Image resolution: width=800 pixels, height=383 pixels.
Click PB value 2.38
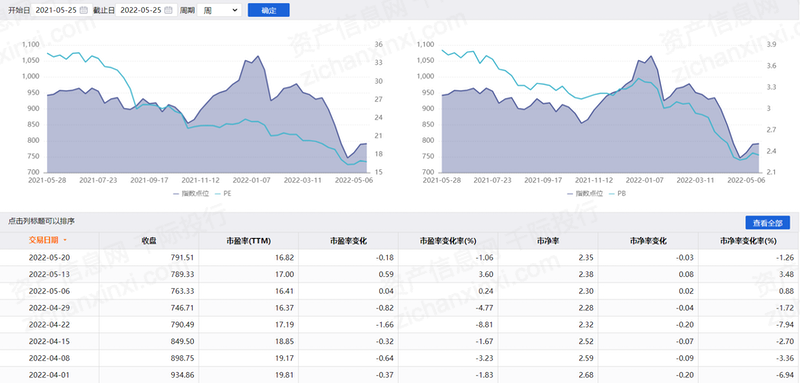click(586, 274)
